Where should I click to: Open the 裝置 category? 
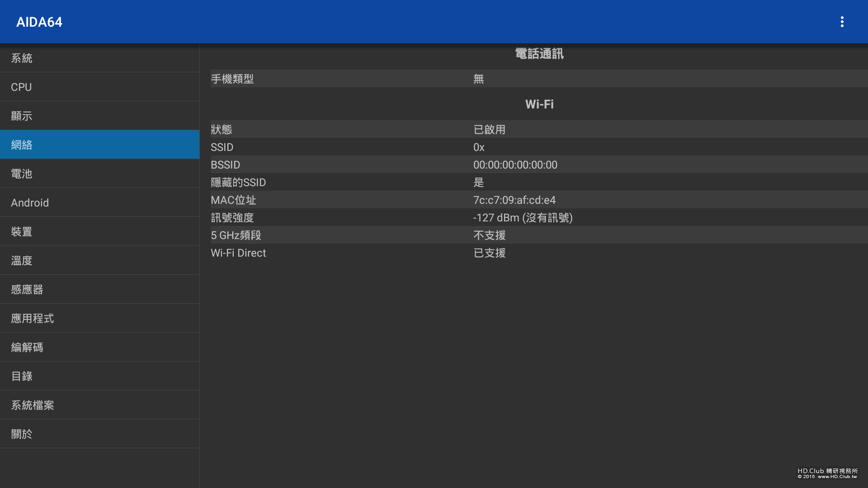coord(99,231)
